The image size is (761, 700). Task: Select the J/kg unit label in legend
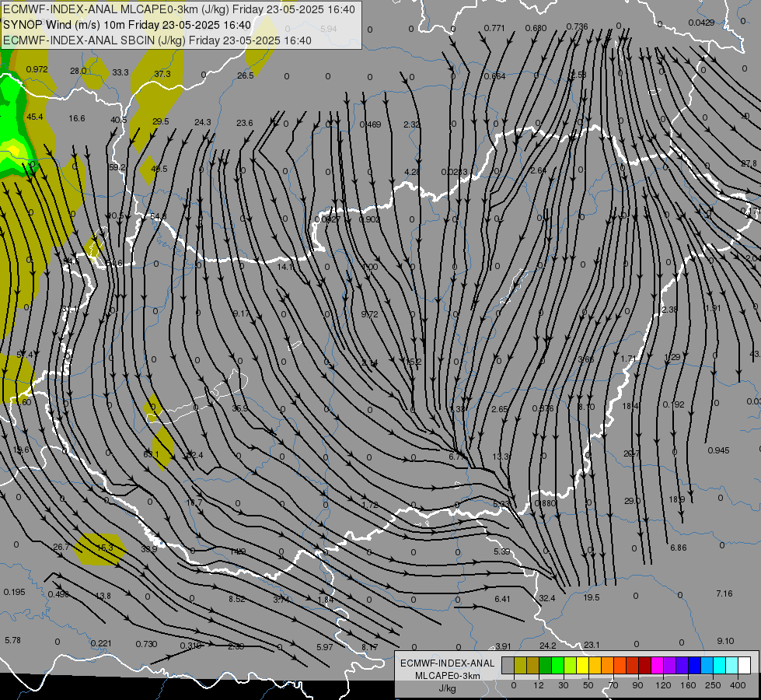[447, 688]
